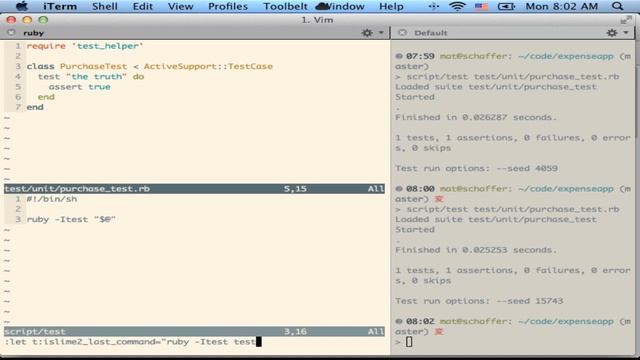640x360 pixels.
Task: Click "Test run options: --seed 15743"
Action: 479,301
